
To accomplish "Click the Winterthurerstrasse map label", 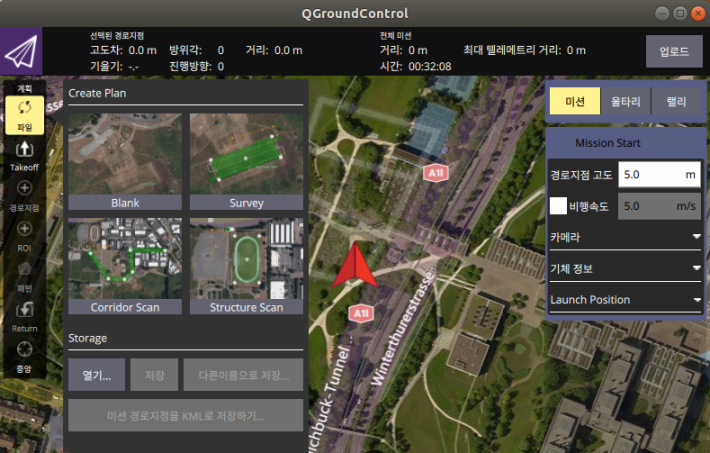I will [402, 329].
